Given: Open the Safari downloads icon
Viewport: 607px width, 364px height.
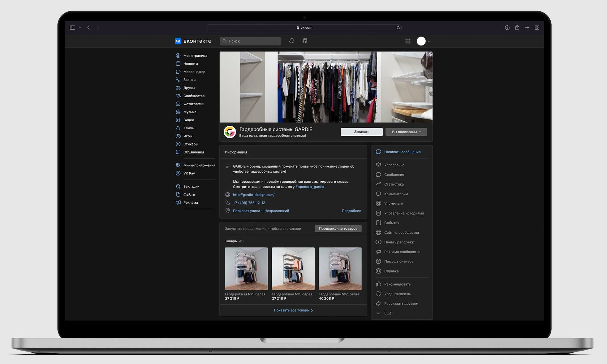Looking at the screenshot, I should 507,27.
